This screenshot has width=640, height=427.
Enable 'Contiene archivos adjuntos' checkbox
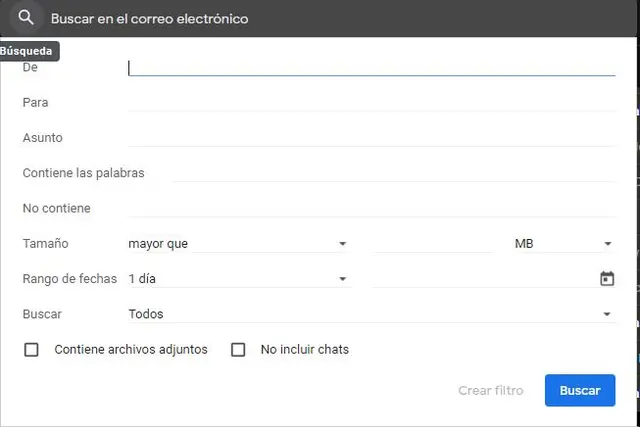32,350
